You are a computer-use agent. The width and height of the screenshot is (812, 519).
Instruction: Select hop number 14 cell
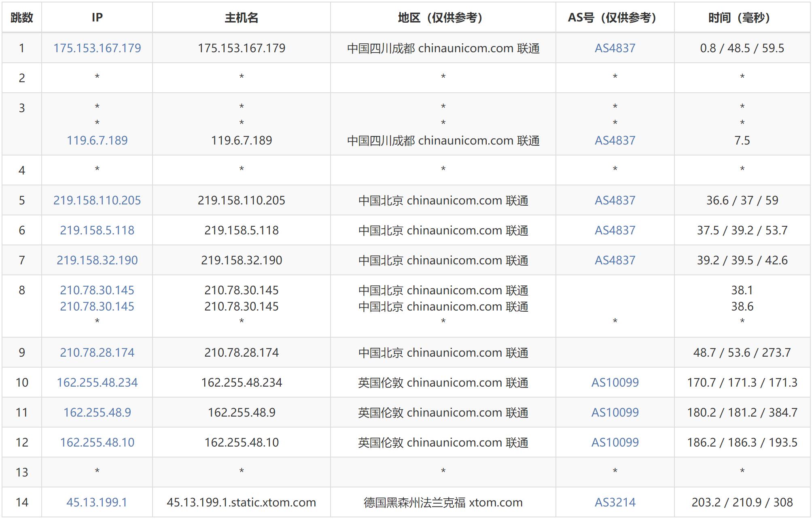(22, 502)
